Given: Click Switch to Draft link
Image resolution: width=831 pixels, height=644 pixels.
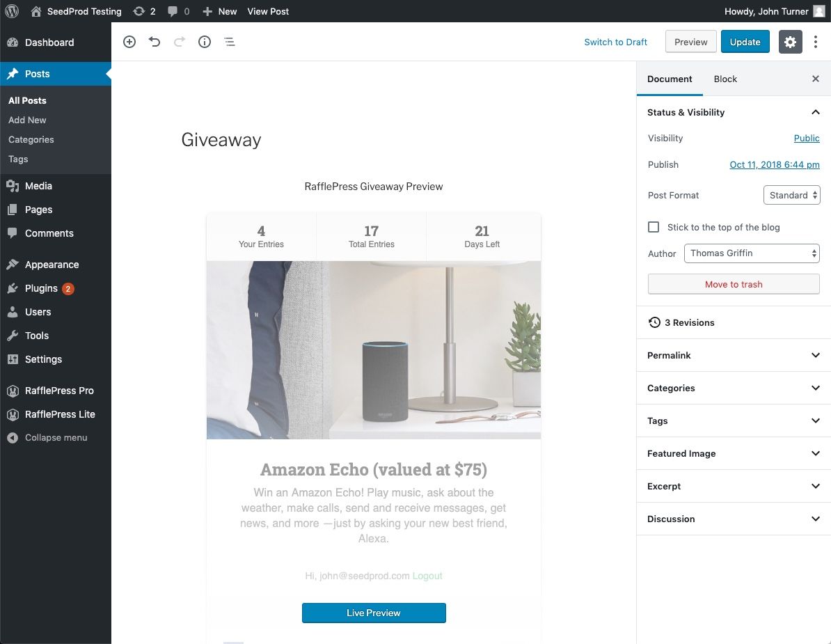Looking at the screenshot, I should [x=615, y=42].
